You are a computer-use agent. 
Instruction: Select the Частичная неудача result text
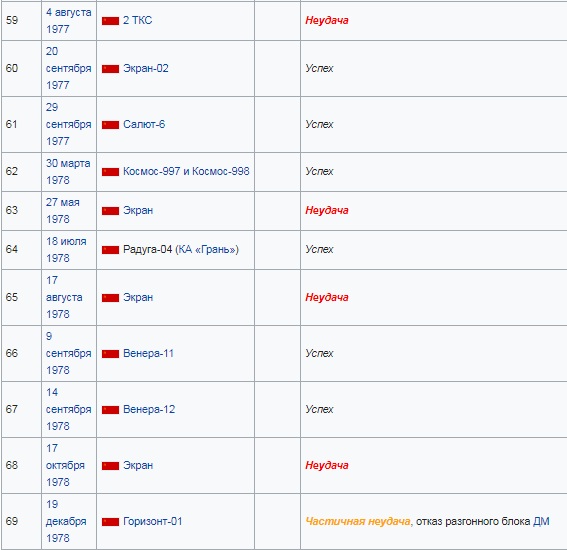(x=358, y=521)
